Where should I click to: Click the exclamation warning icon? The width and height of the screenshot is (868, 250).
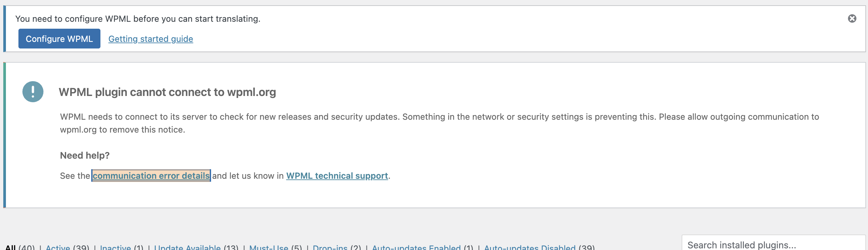pos(33,91)
